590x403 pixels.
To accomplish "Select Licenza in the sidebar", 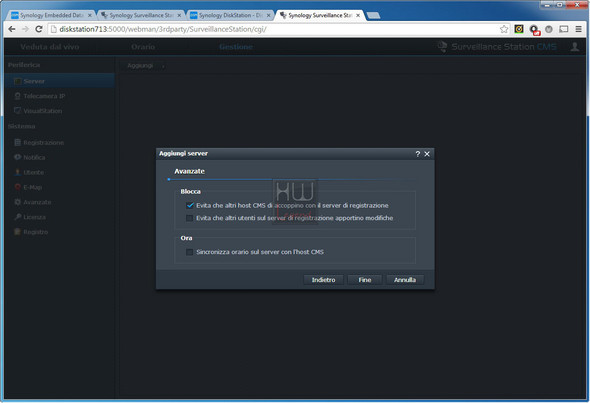I will pyautogui.click(x=60, y=217).
